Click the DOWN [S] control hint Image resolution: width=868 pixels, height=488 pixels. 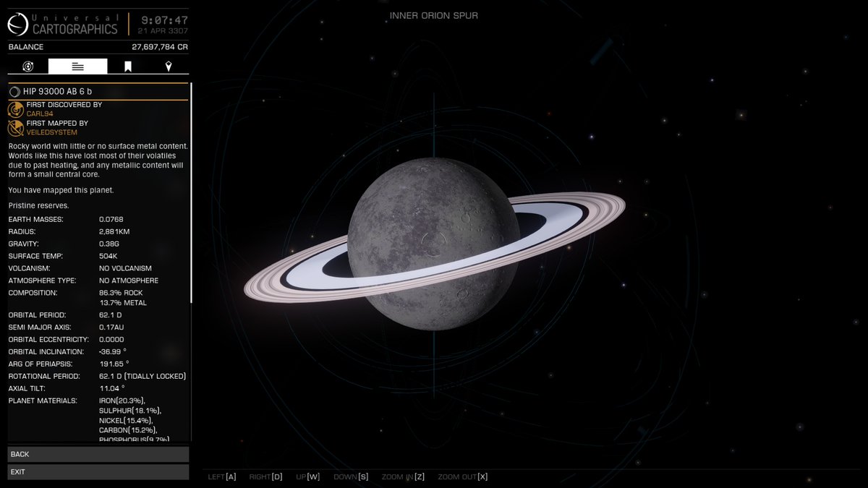(x=351, y=477)
